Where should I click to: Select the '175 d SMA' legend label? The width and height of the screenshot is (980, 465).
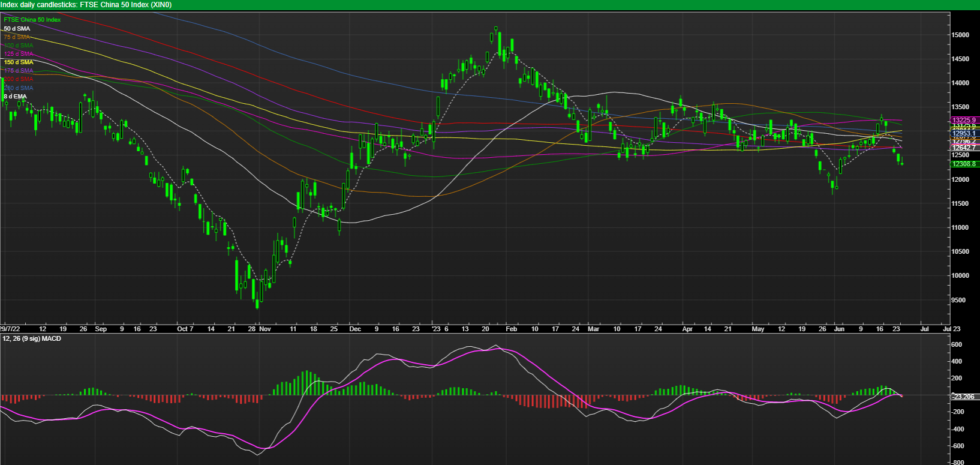[x=19, y=71]
